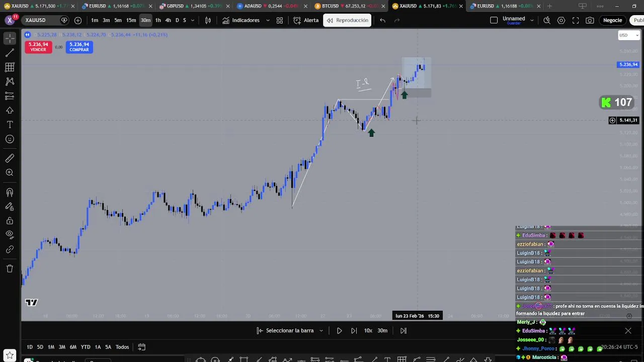644x362 pixels.
Task: Click the red VENDER sell button
Action: coord(38,47)
